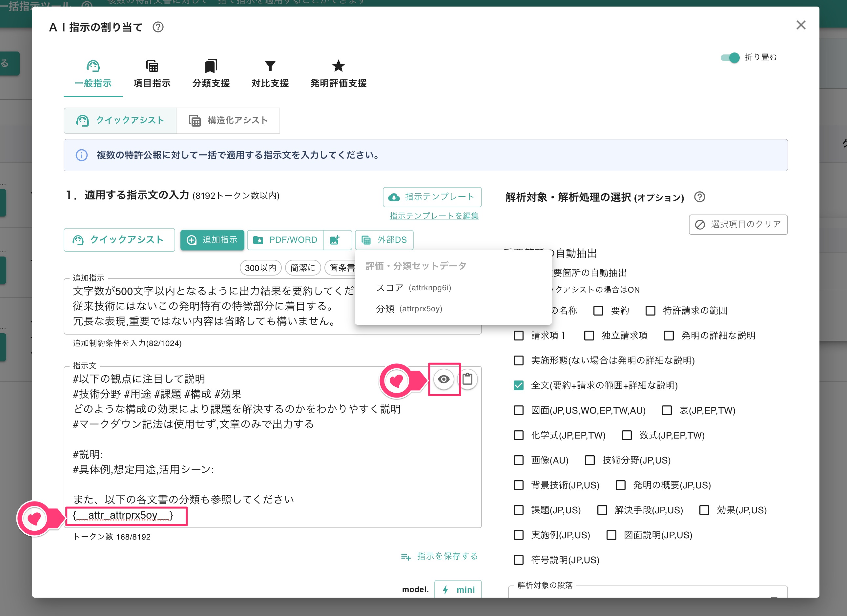Image resolution: width=847 pixels, height=616 pixels.
Task: Select 分類 (attrprx5oy) from the dropdown
Action: [x=409, y=309]
